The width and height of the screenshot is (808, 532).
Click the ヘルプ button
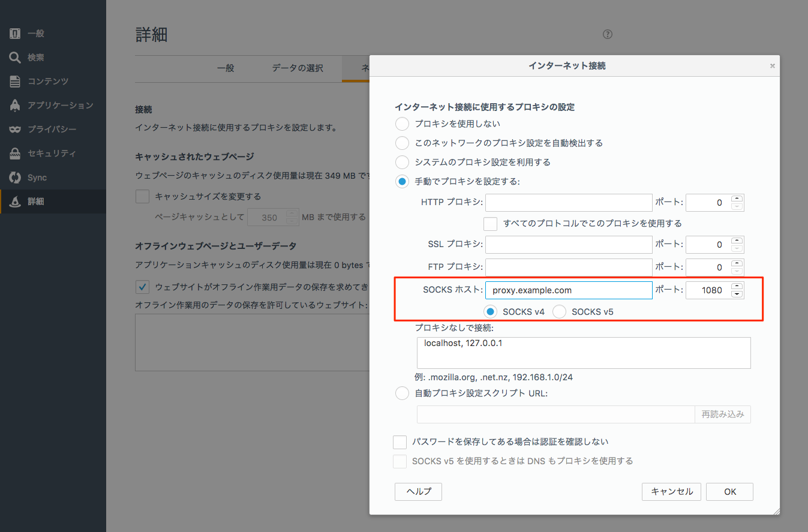419,492
